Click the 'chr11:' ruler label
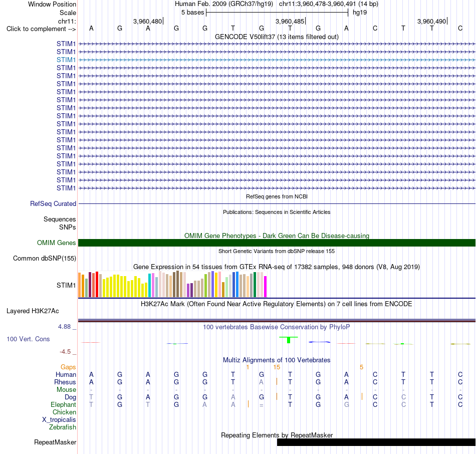476x454 pixels. coord(67,21)
